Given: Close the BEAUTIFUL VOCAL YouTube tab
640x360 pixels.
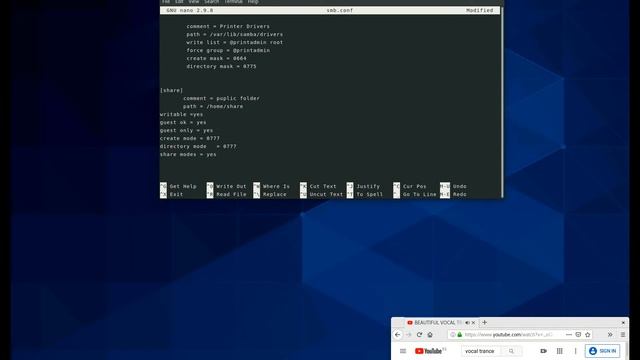Looking at the screenshot, I should click(x=473, y=323).
